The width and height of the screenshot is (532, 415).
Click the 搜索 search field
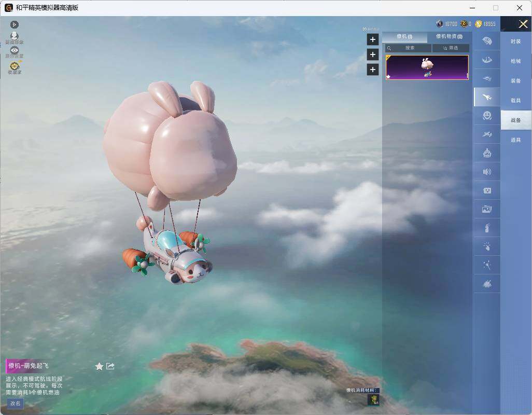[409, 48]
